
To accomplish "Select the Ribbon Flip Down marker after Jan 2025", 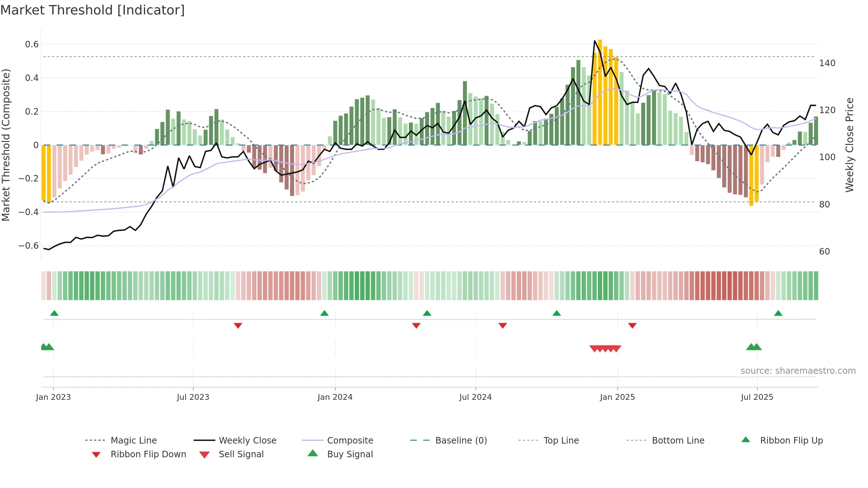I will click(632, 326).
